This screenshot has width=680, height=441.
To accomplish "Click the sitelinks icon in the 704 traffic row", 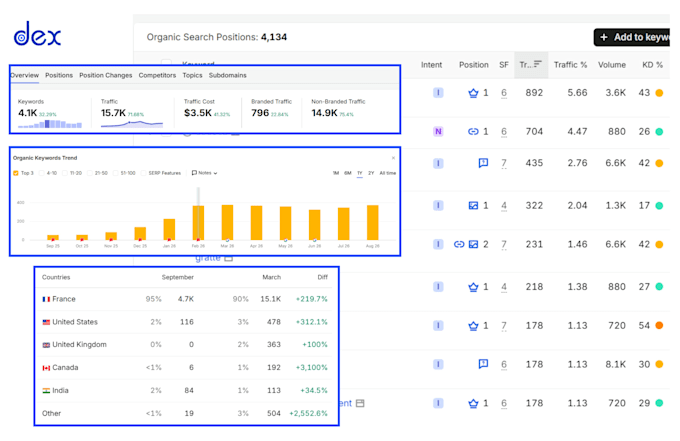I will [473, 131].
